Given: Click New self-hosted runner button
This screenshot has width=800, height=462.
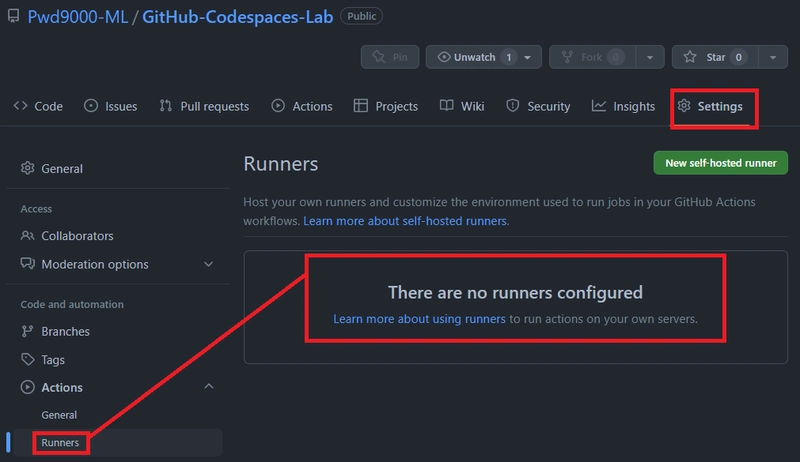Looking at the screenshot, I should 720,163.
